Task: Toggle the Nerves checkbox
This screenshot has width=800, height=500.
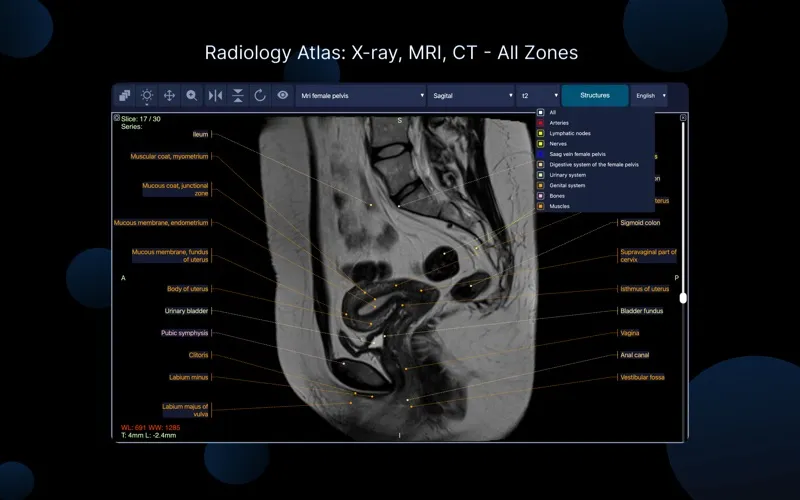Action: click(x=541, y=144)
